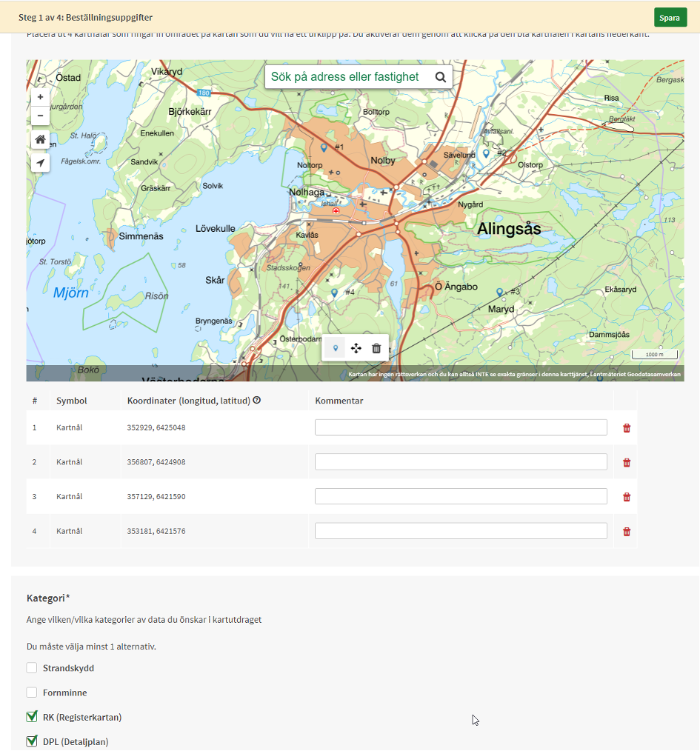Uncheck the DPL (Detaljplan) checkbox
Image resolution: width=700 pixels, height=751 pixels.
pos(32,741)
